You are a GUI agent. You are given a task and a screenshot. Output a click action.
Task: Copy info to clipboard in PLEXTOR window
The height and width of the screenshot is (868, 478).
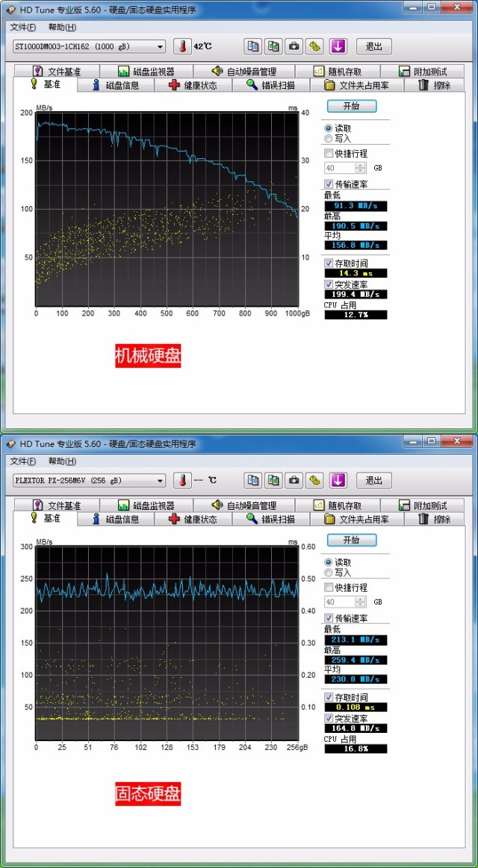pyautogui.click(x=253, y=480)
